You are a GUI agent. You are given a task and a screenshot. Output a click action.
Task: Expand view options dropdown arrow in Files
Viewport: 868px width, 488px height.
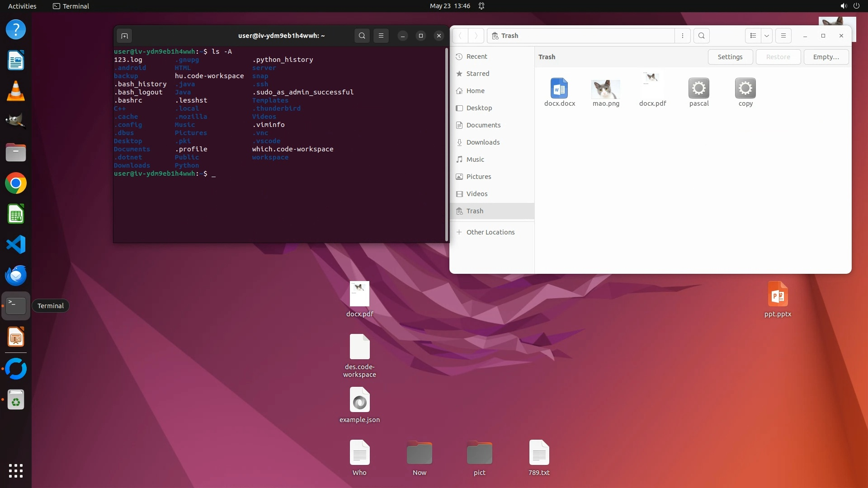(x=767, y=36)
